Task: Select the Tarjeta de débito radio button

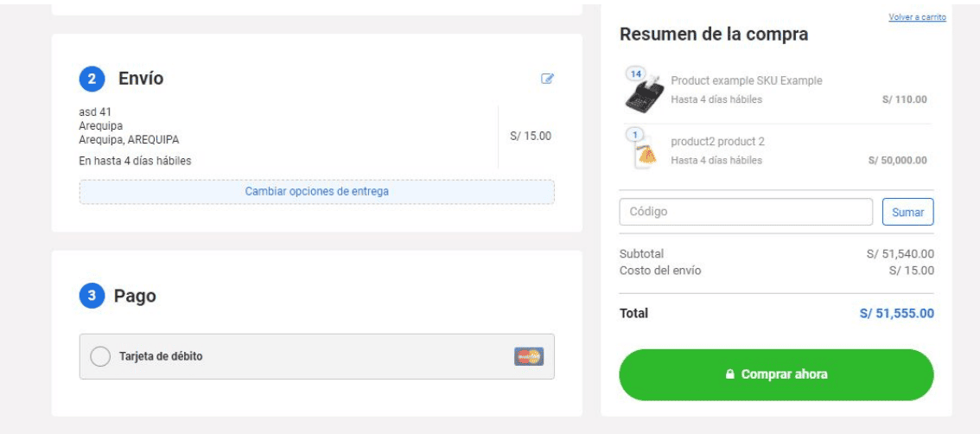Action: tap(100, 356)
